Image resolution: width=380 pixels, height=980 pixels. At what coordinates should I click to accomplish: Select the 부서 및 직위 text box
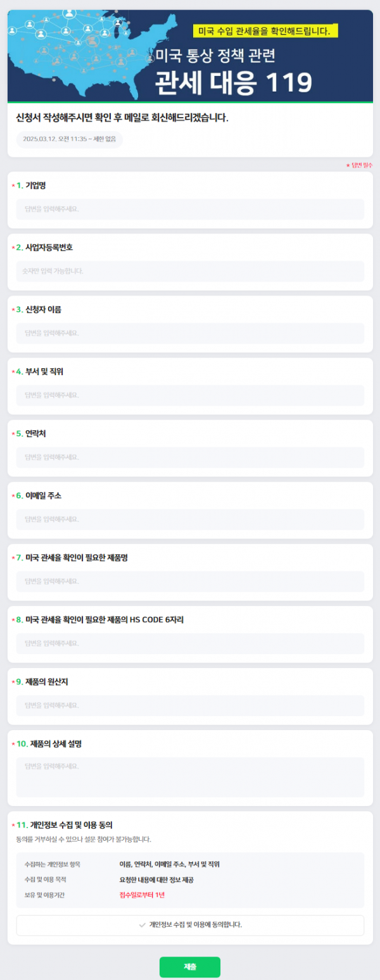(x=190, y=395)
